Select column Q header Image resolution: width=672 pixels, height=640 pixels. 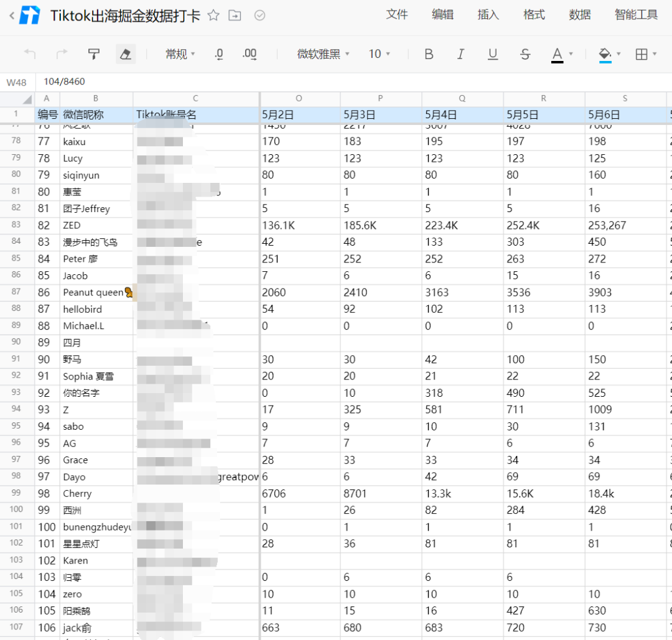[x=462, y=98]
